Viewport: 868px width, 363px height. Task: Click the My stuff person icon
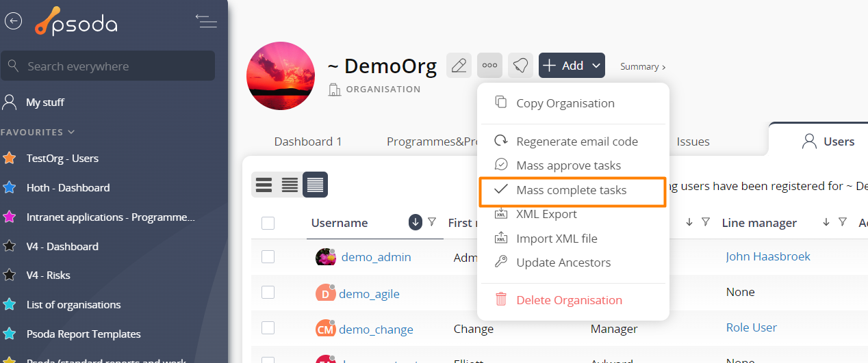tap(10, 103)
